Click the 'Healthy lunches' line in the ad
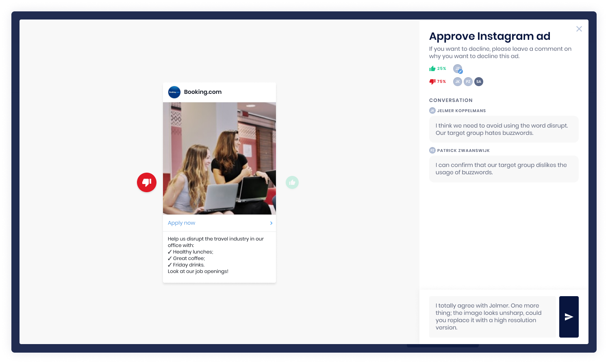Screen dimensions: 608x364 click(191, 252)
